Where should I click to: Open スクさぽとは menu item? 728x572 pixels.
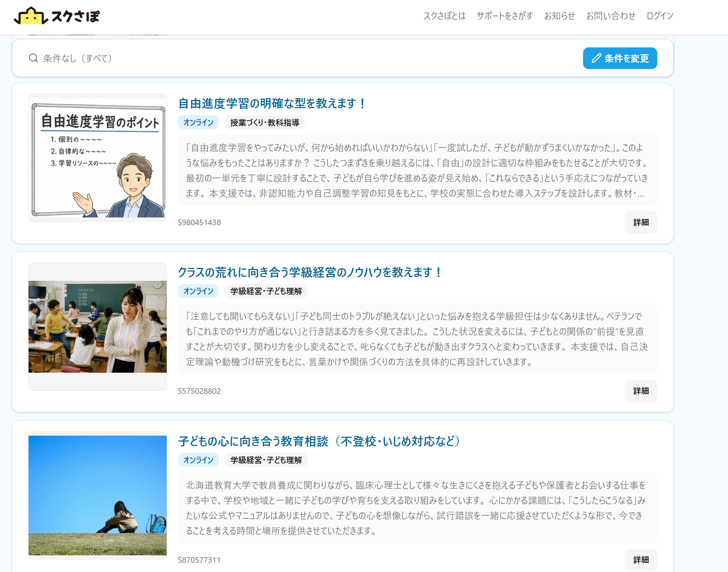[x=445, y=16]
